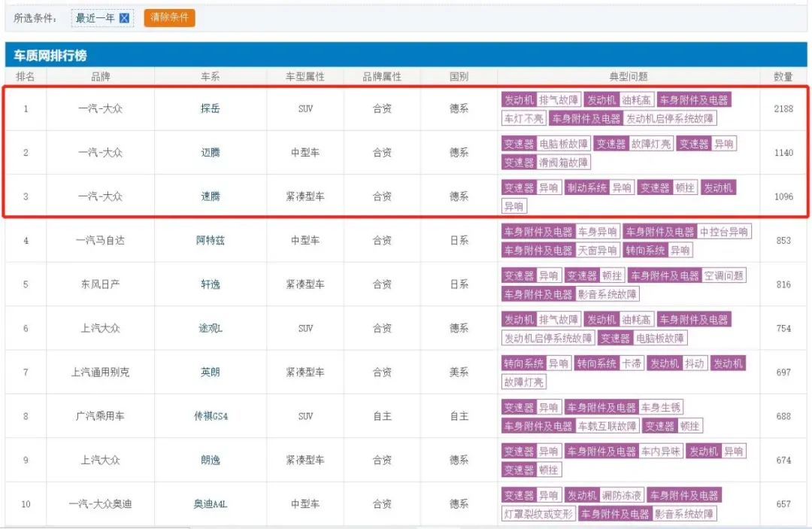
Task: Select the 发动机 异响 tag in the 朗逸 row
Action: click(717, 451)
